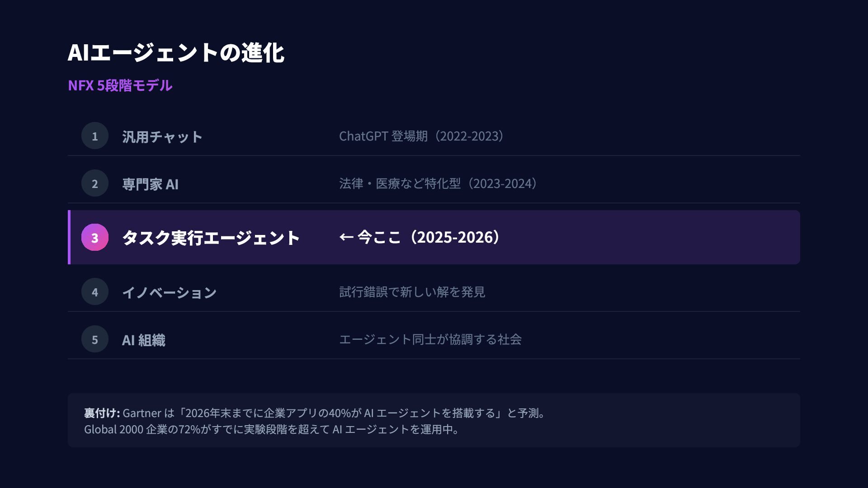Click the タスク実行エージェント heading

click(211, 238)
